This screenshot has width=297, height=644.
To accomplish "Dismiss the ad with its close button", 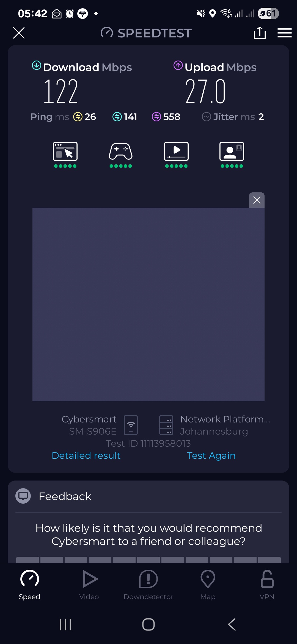I will tap(257, 200).
